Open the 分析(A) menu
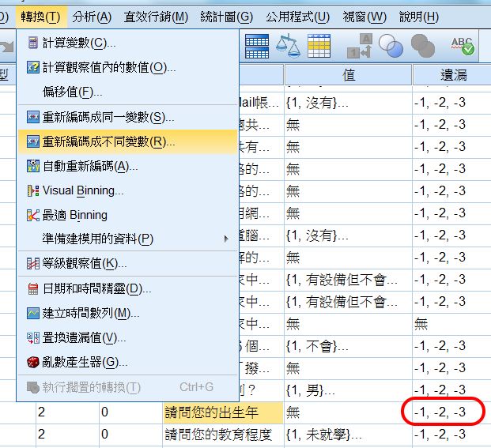 92,17
